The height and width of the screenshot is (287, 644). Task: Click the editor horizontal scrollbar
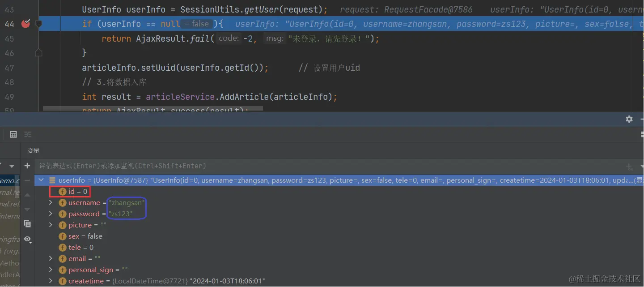(x=153, y=108)
